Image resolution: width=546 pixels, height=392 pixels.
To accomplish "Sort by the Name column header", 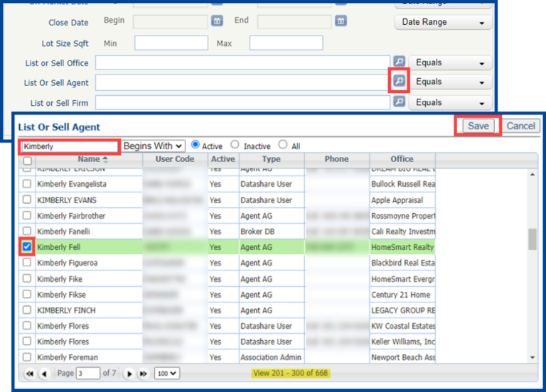I will [x=89, y=159].
